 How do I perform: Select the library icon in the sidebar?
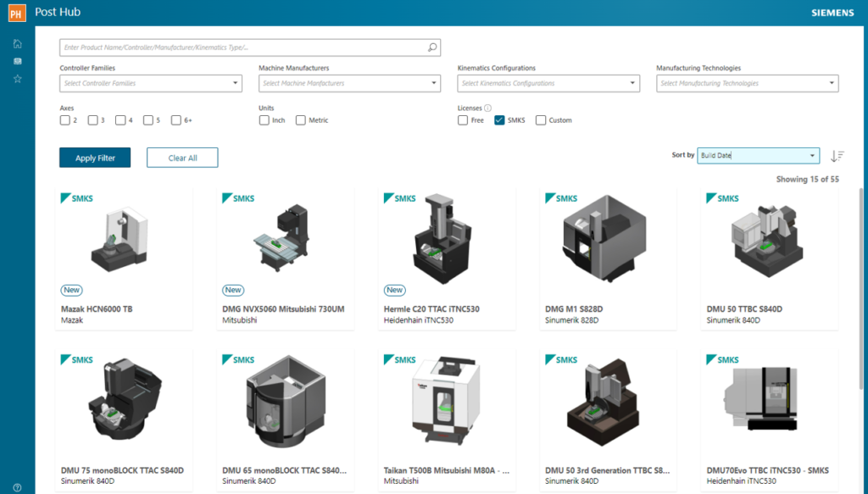[17, 60]
